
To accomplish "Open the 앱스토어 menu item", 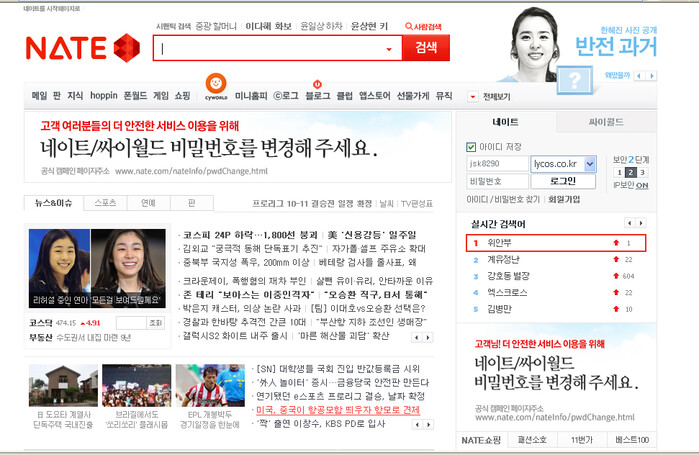I will tap(374, 96).
